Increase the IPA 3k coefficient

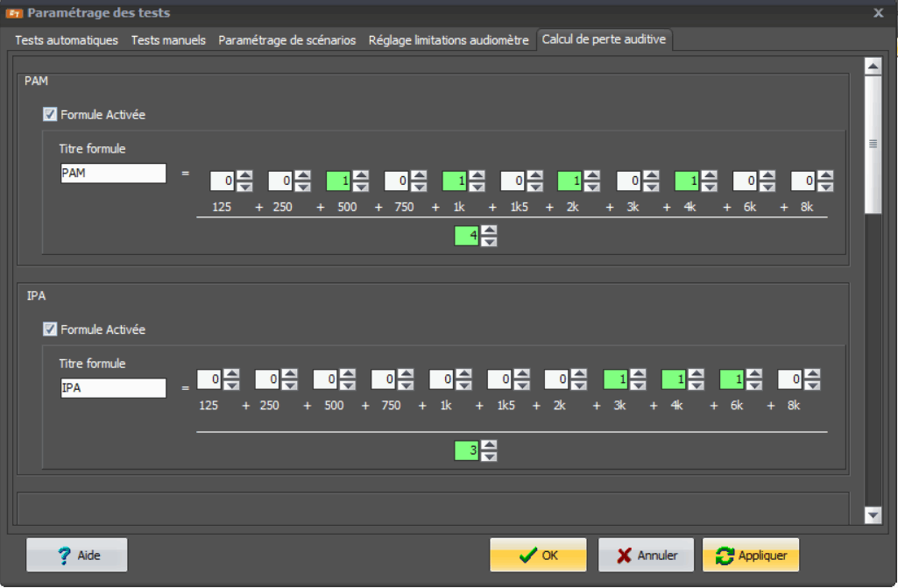(638, 373)
